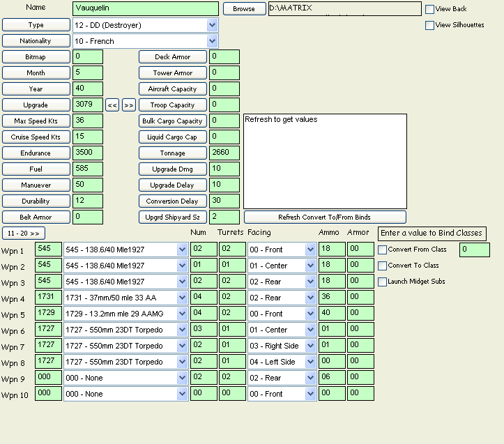Open Wpn 9 Rear facing dropdown
Image resolution: width=504 pixels, height=444 pixels.
coord(310,378)
